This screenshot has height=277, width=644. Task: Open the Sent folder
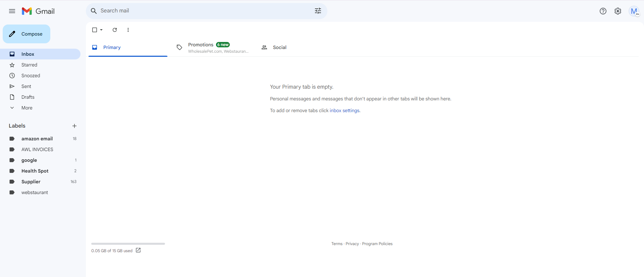40,86
